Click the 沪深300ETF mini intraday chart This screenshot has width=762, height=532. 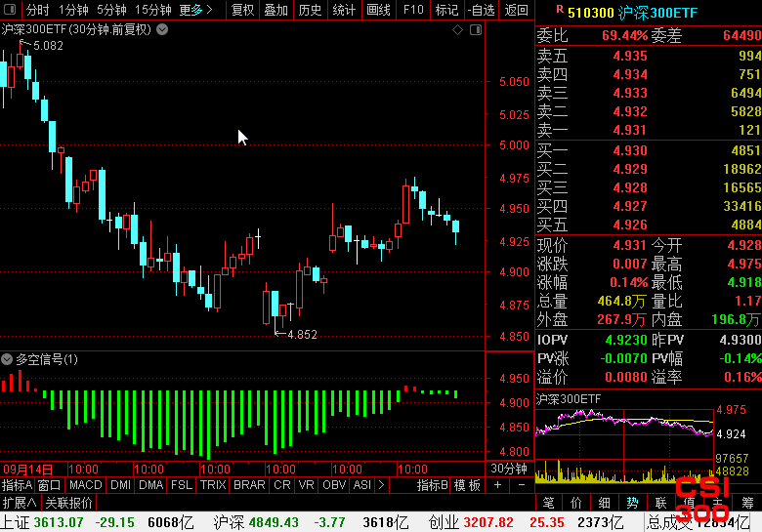tap(624, 445)
